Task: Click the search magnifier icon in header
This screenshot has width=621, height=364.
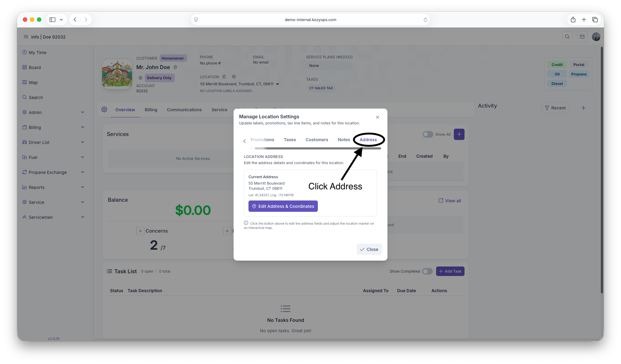Action: coord(567,37)
